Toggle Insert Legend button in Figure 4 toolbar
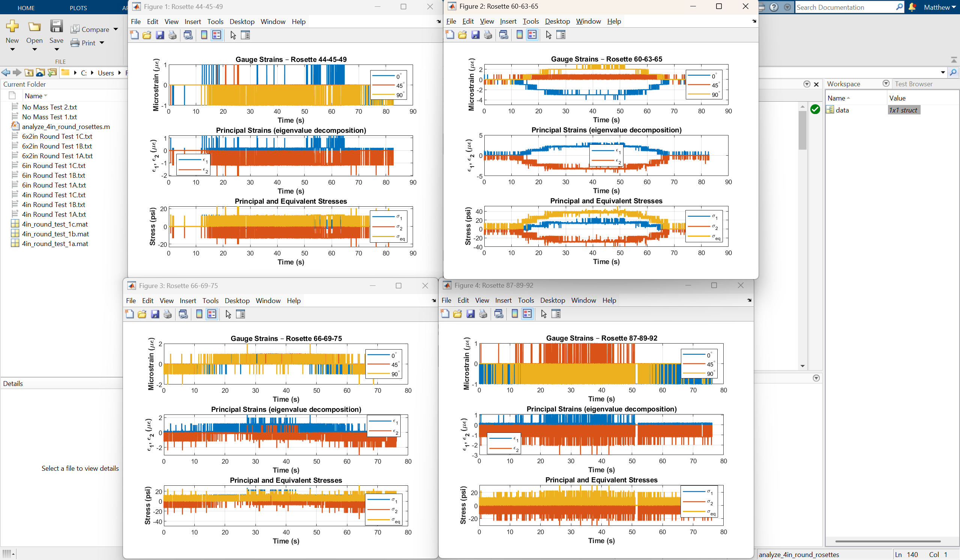Viewport: 960px width, 560px height. 527,314
